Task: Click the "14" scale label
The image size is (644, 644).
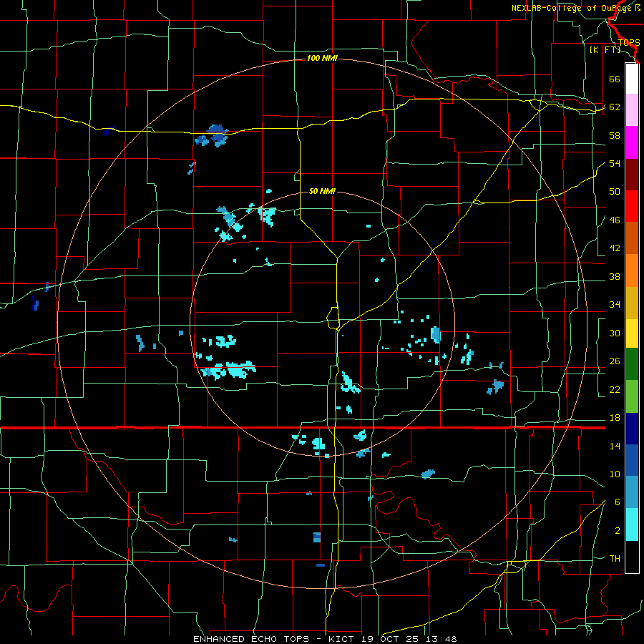Action: [615, 446]
